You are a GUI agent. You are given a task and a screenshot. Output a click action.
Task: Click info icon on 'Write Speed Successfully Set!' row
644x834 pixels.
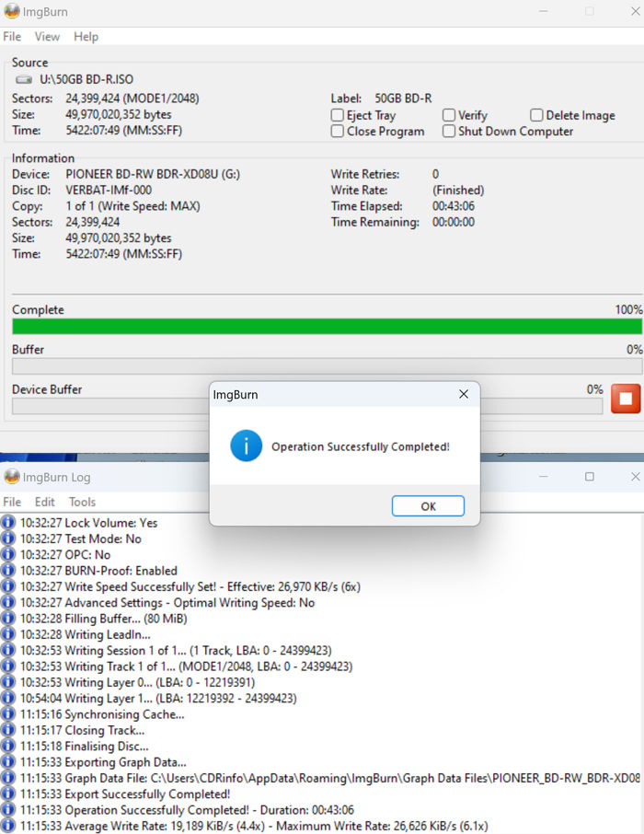coord(8,586)
